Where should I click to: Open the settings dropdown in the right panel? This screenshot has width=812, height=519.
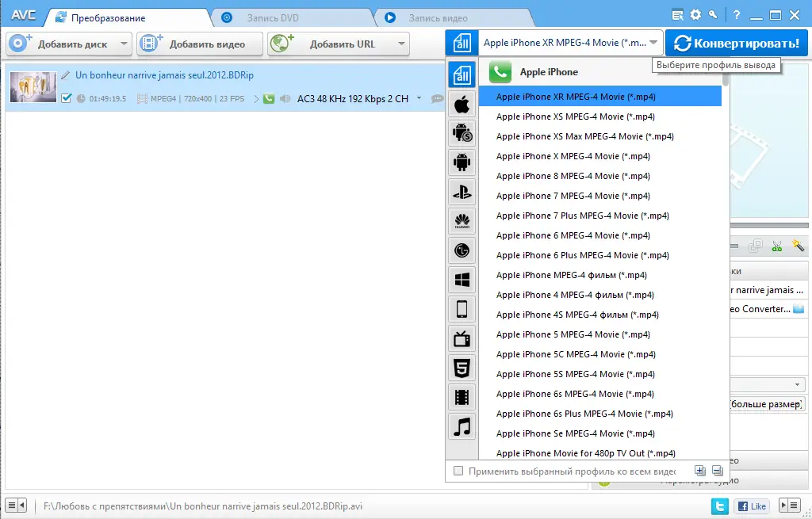797,385
